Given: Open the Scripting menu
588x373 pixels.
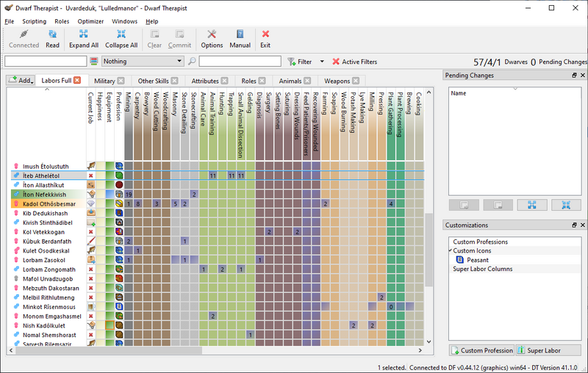Looking at the screenshot, I should (34, 21).
